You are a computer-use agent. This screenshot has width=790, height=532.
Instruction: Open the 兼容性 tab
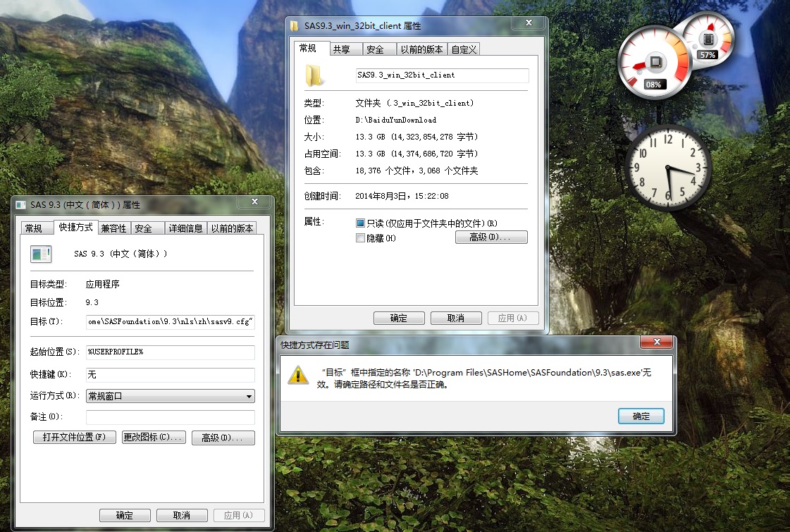tap(114, 228)
